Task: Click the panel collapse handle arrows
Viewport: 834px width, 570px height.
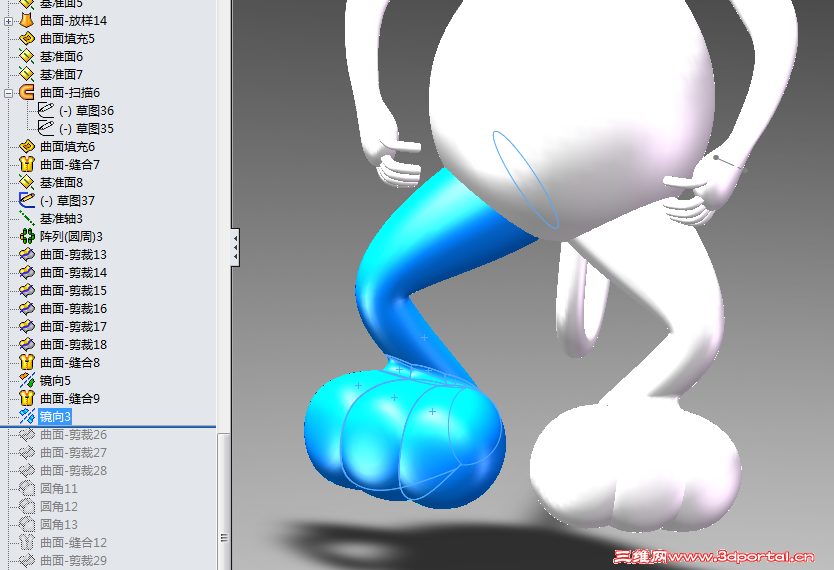Action: (x=235, y=247)
